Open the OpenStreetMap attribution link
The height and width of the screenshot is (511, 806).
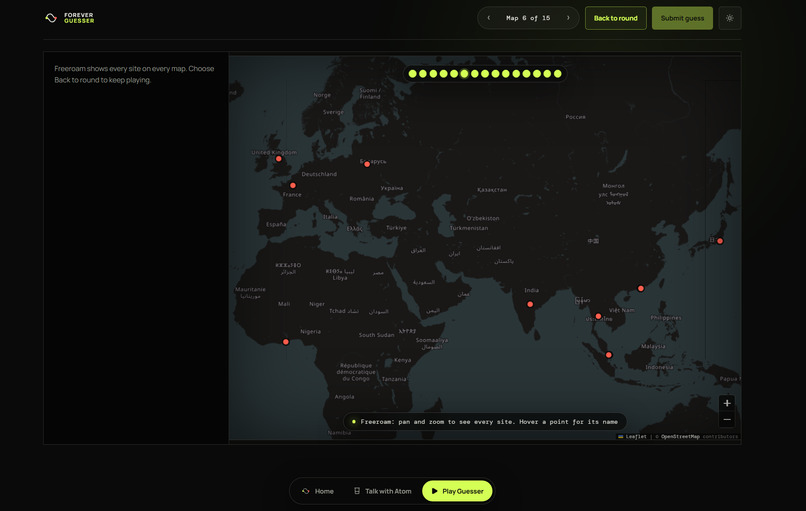point(680,436)
